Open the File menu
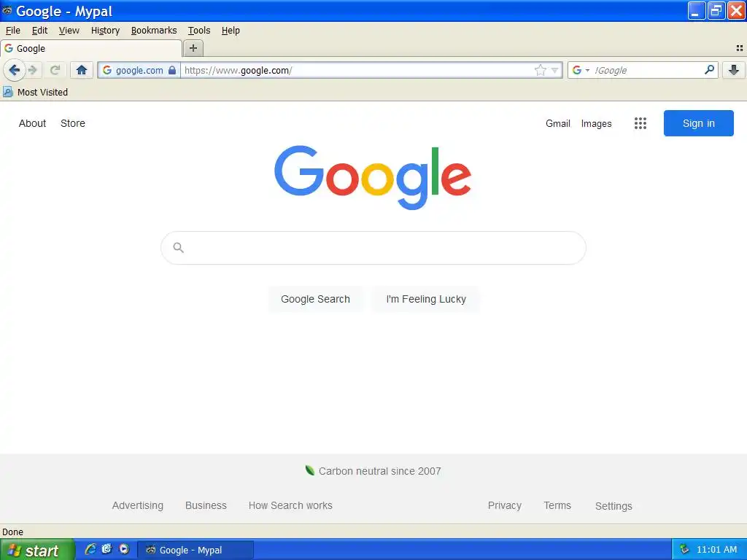This screenshot has width=747, height=560. (13, 31)
